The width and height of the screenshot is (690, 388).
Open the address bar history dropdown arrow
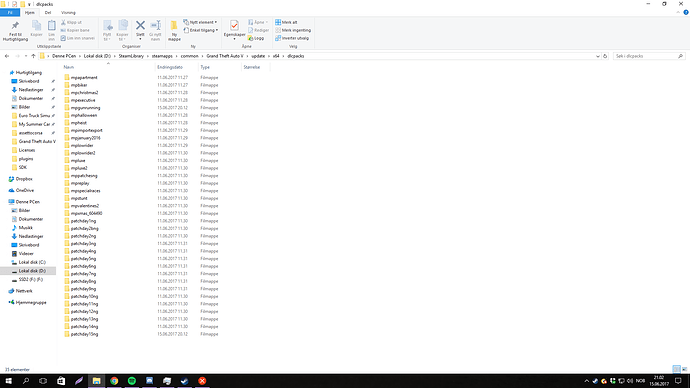[598, 56]
